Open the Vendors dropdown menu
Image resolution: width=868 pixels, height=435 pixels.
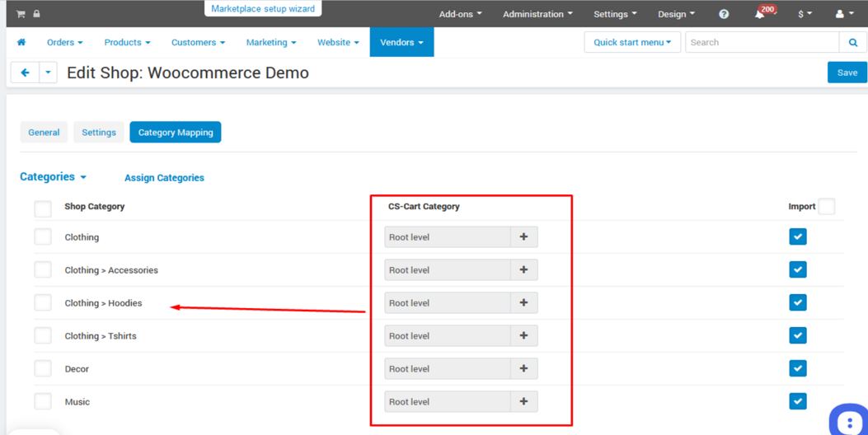[401, 42]
